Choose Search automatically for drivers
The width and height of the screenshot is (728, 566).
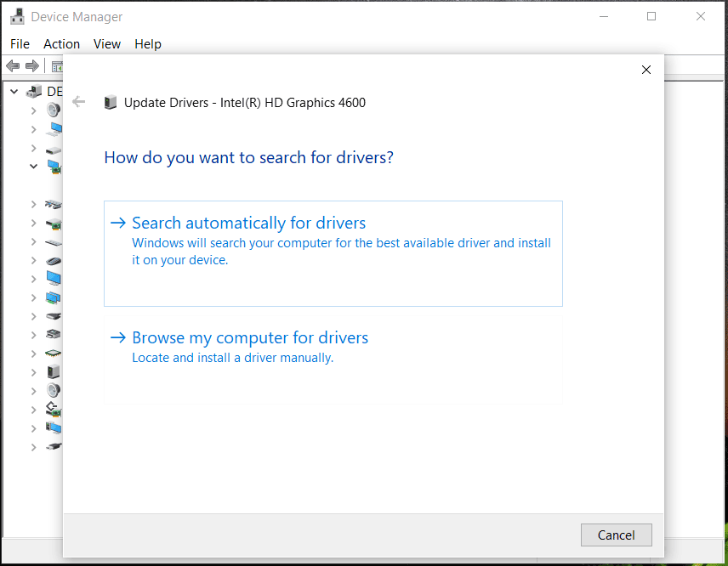pyautogui.click(x=248, y=224)
